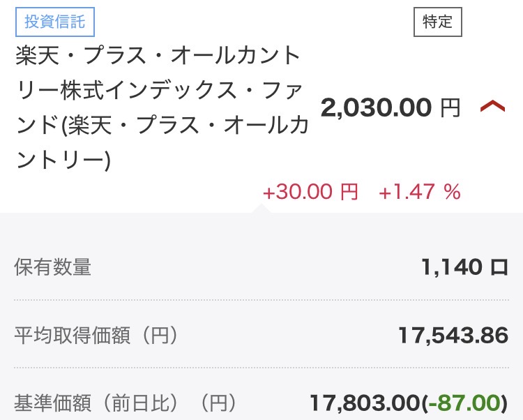Click the 投資信託 category tag
This screenshot has width=523, height=420.
tap(54, 22)
